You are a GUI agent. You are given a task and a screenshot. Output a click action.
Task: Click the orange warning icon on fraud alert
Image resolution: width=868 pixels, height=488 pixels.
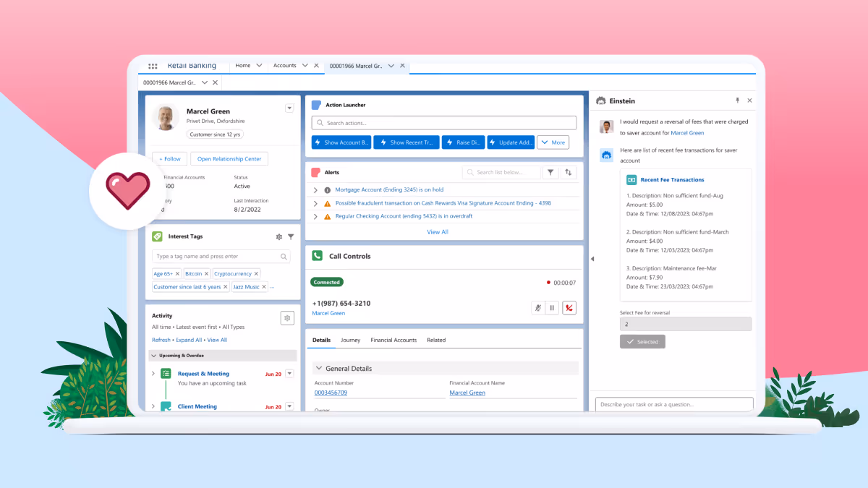coord(327,203)
